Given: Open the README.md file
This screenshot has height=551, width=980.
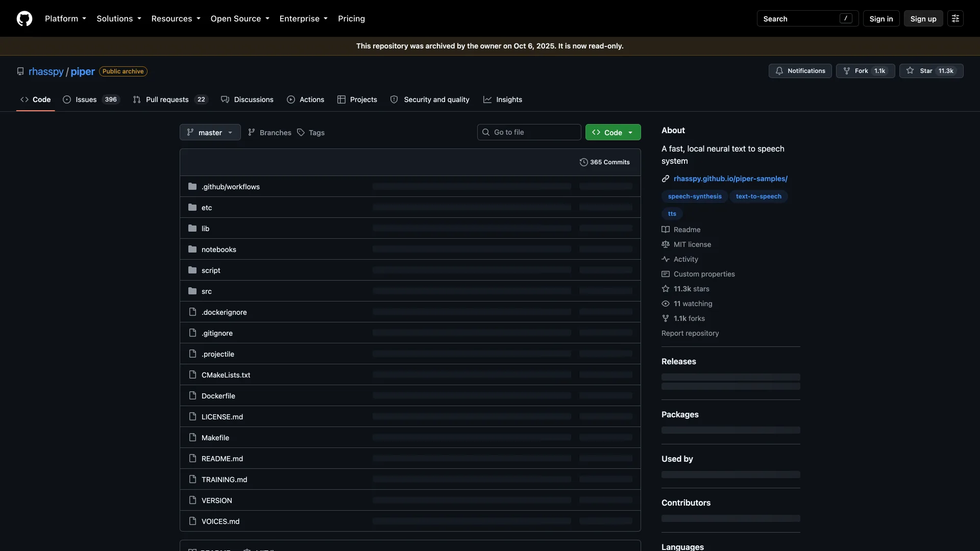Looking at the screenshot, I should click(x=222, y=459).
